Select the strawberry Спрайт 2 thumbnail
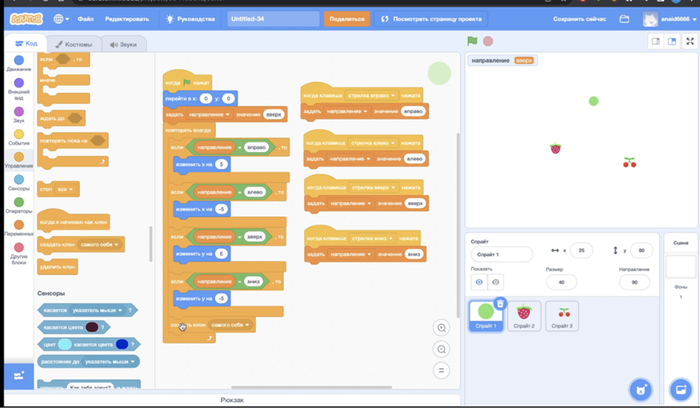The width and height of the screenshot is (700, 410). point(524,315)
